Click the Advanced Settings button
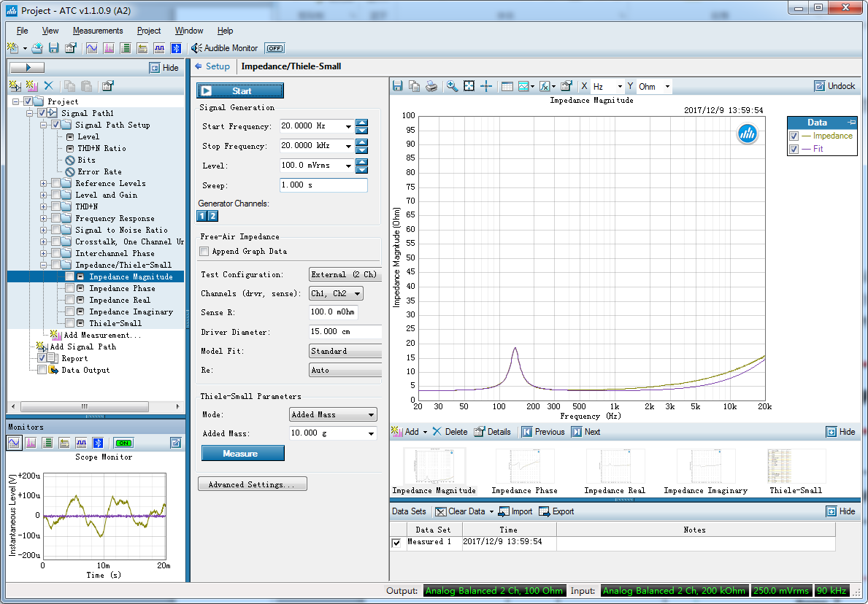Image resolution: width=868 pixels, height=604 pixels. tap(253, 484)
